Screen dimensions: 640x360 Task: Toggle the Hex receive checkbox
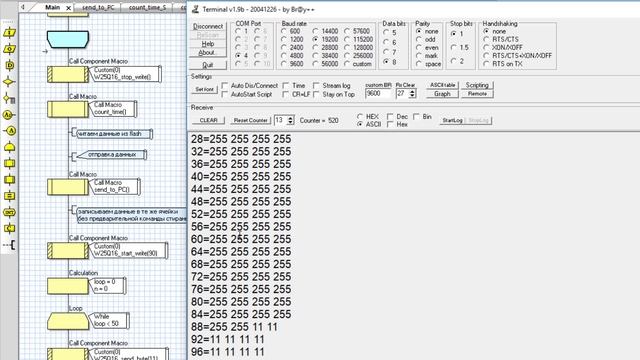point(390,124)
